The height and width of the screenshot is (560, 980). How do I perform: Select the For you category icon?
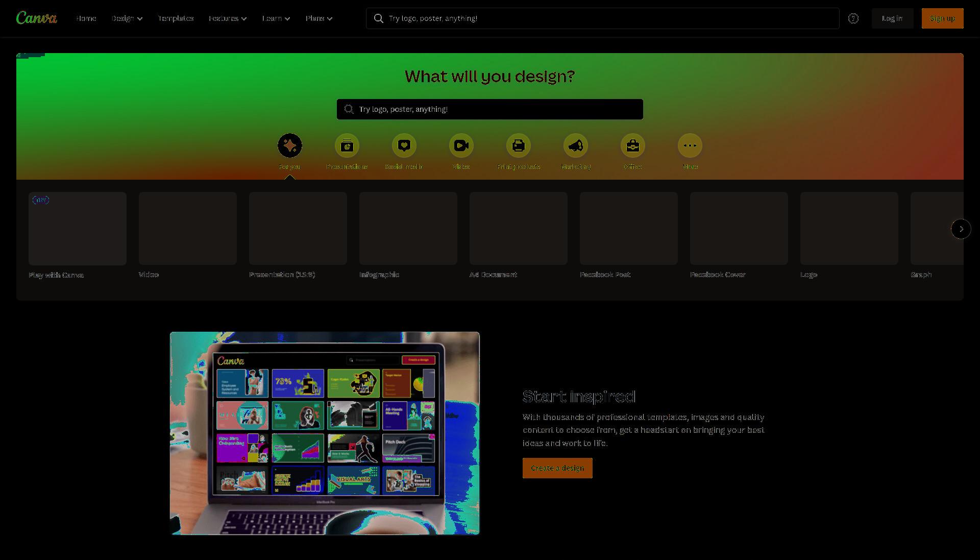[290, 146]
